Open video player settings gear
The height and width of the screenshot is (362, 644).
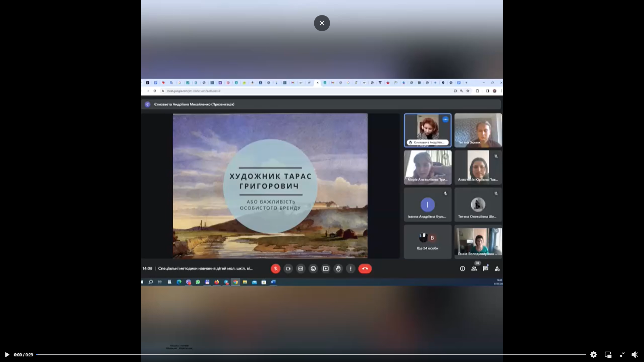pos(593,355)
